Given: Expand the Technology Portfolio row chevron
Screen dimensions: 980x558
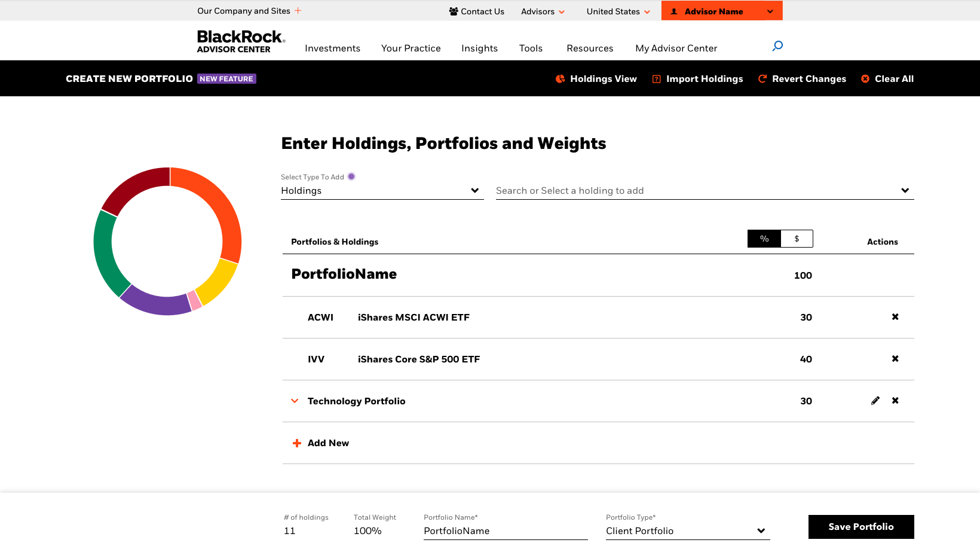Looking at the screenshot, I should pos(295,401).
